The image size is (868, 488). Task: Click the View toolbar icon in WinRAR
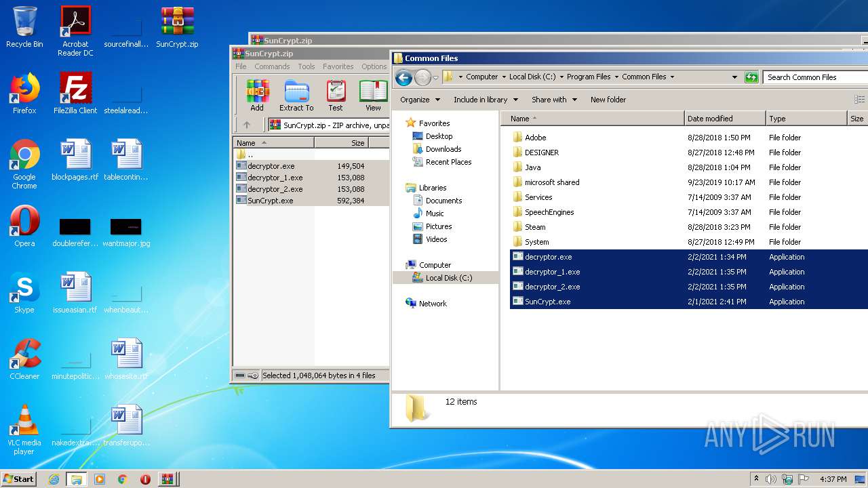pos(373,95)
